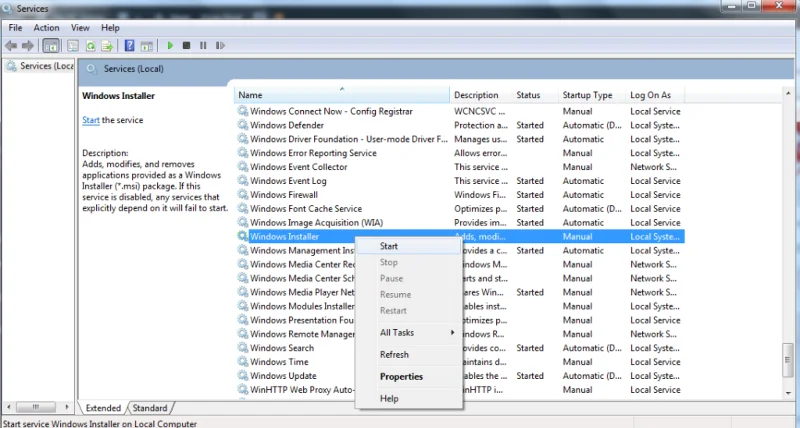Viewport: 800px width, 428px height.
Task: Click left pane horizontal scroll right arrow
Action: coord(67,407)
